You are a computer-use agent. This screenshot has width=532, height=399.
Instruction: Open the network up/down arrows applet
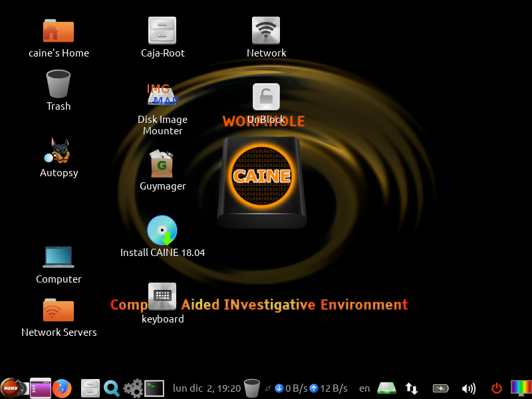(x=411, y=388)
